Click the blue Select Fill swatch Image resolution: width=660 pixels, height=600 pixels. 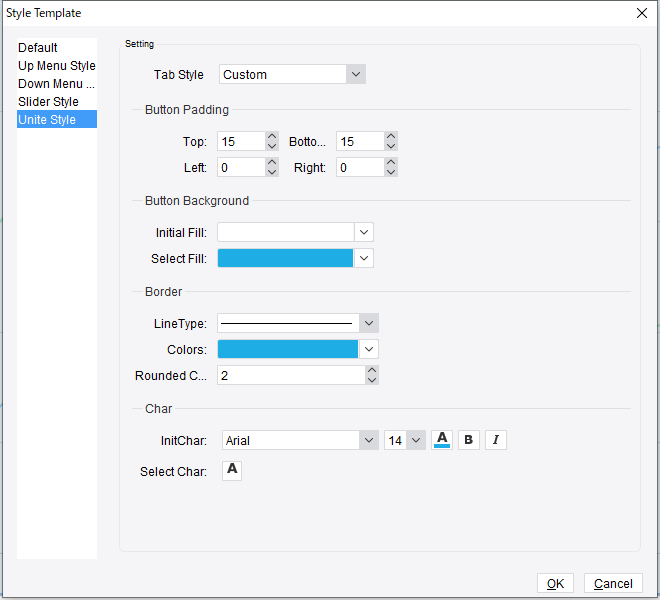coord(285,258)
